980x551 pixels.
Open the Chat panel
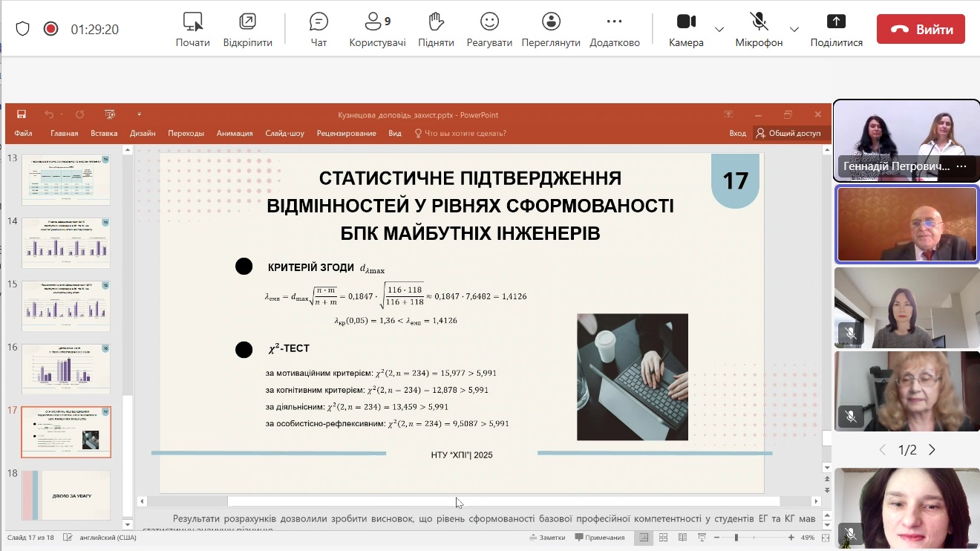pos(318,29)
